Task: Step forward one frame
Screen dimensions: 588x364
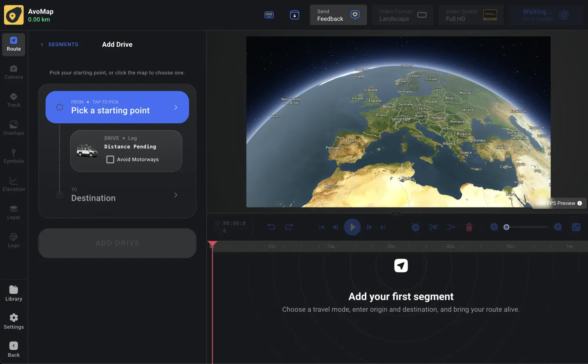Action: point(369,227)
